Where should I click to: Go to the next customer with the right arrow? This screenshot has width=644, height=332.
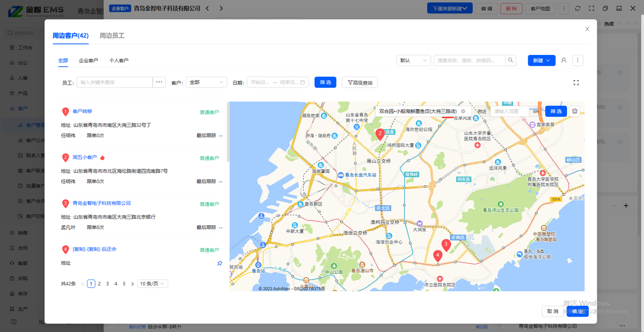click(x=221, y=8)
